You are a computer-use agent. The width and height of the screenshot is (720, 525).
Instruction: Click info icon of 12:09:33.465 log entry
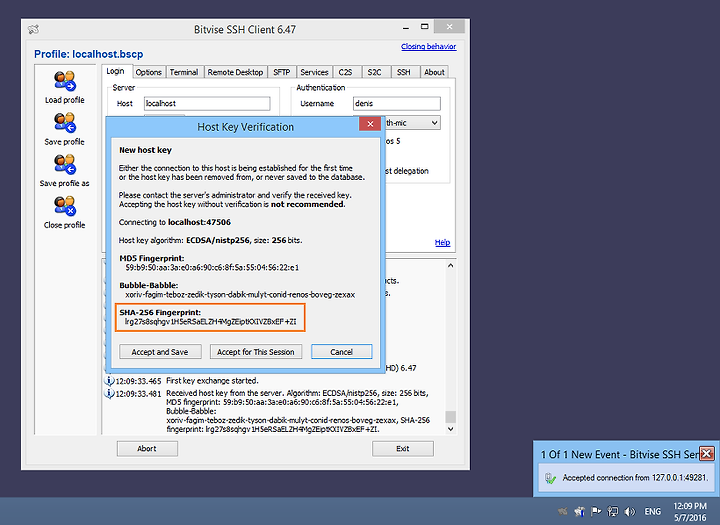[x=109, y=381]
